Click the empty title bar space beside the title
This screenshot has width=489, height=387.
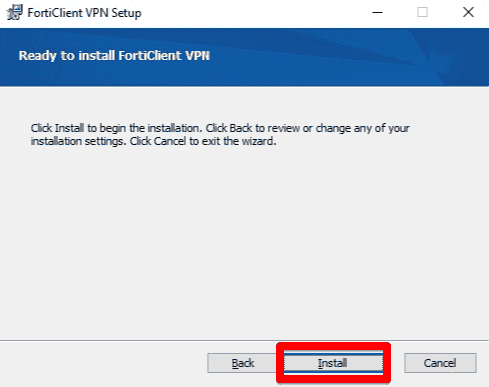tap(253, 13)
